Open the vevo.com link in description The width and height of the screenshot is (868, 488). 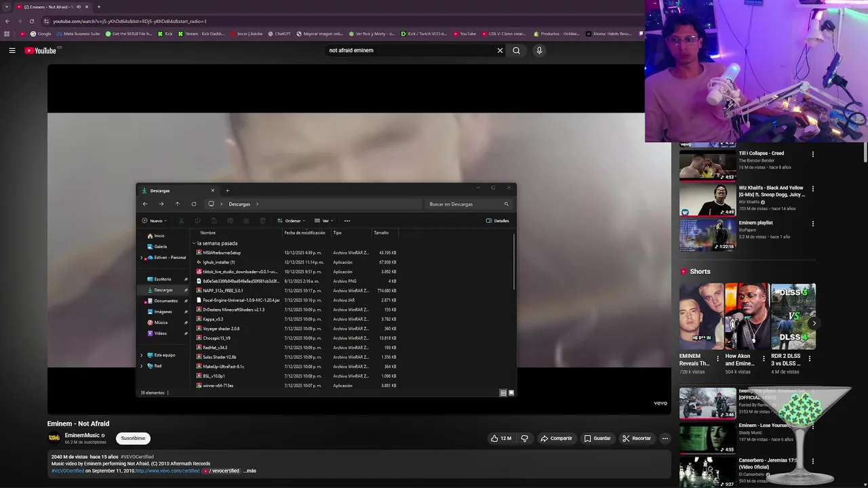(167, 470)
